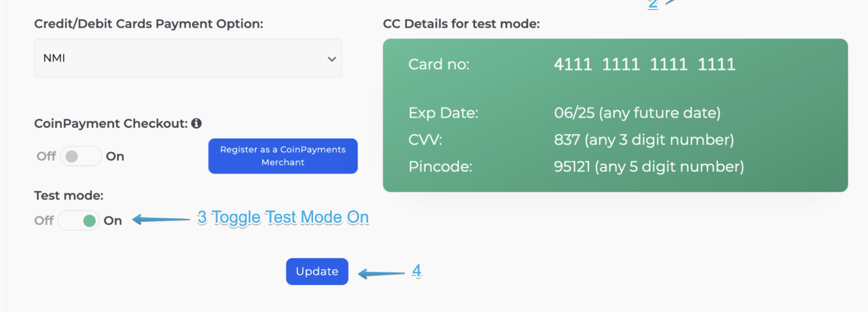Click Register as a CoinPayments Merchant button
868x312 pixels.
(x=283, y=156)
